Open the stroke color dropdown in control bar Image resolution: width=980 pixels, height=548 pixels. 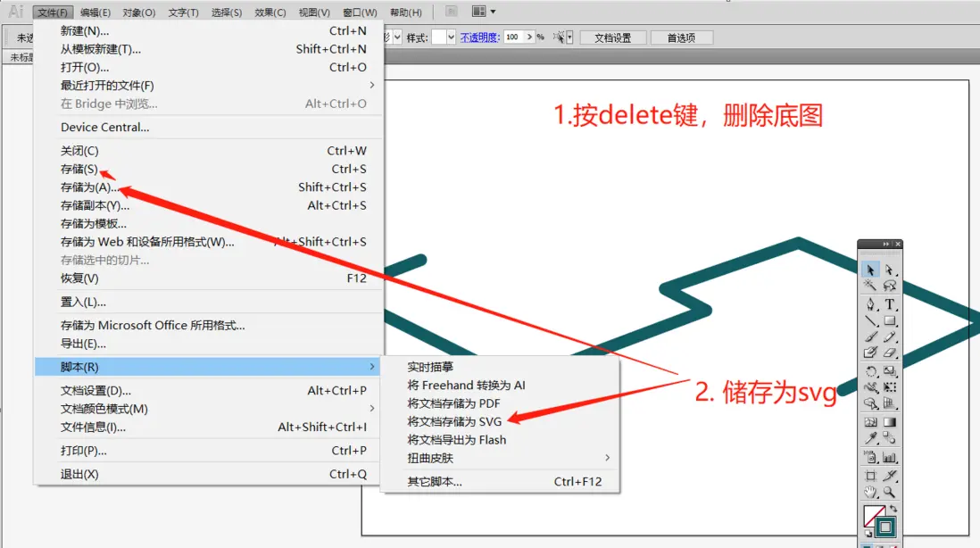[397, 37]
